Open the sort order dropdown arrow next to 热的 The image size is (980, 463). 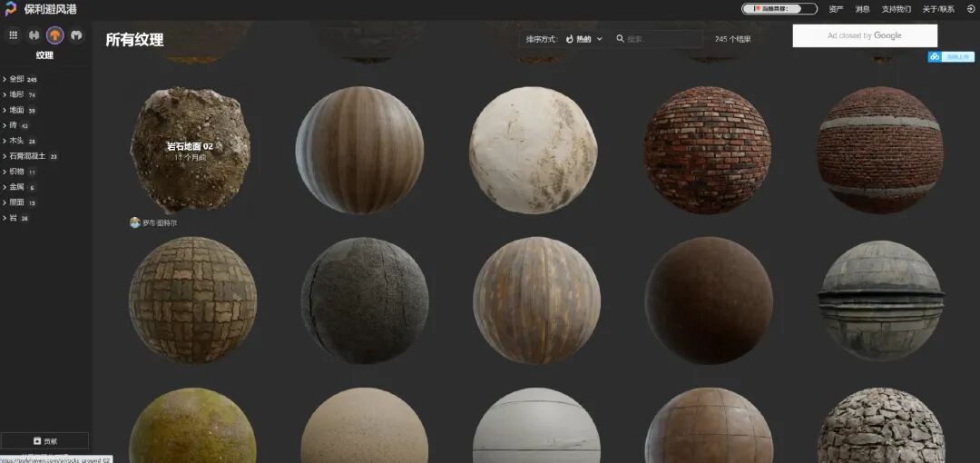[x=600, y=39]
